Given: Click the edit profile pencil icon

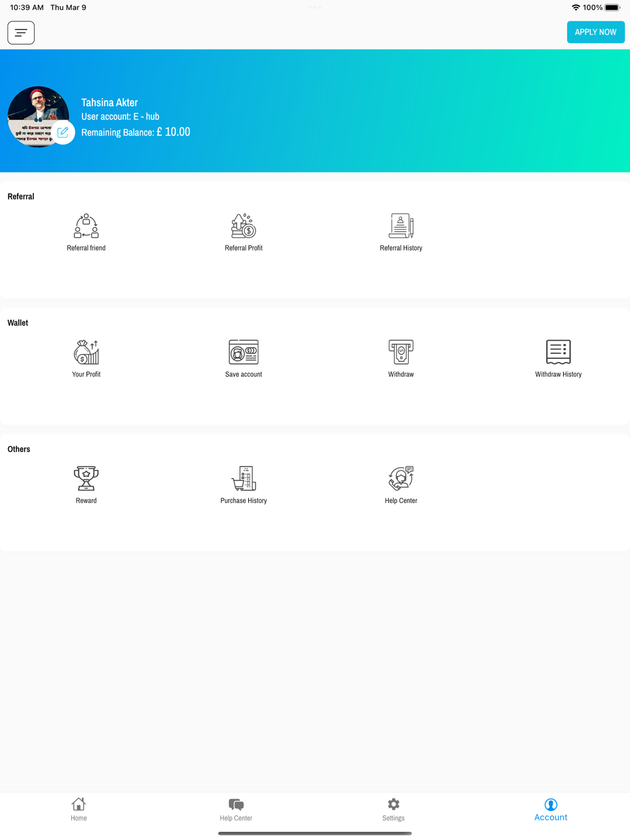Looking at the screenshot, I should [63, 132].
